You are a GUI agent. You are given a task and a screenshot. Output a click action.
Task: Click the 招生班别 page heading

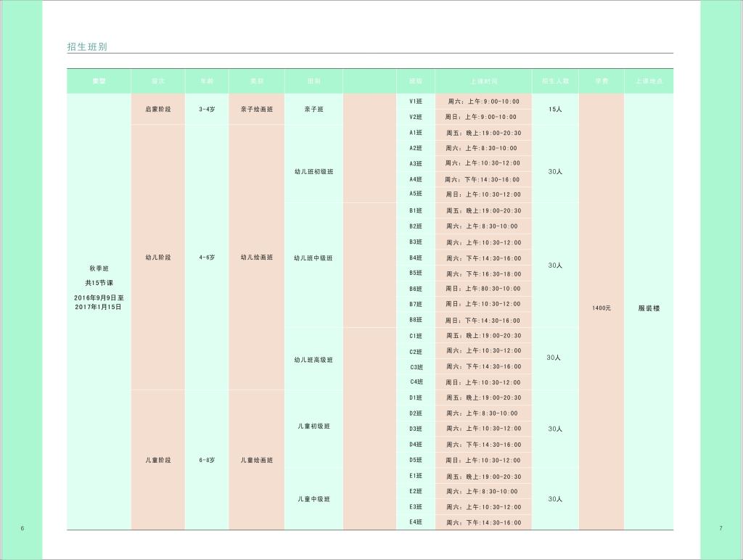87,46
